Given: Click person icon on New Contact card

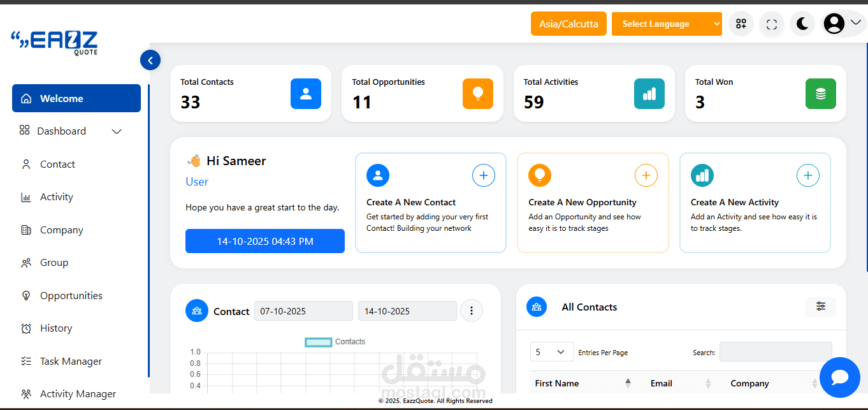Looking at the screenshot, I should point(378,175).
